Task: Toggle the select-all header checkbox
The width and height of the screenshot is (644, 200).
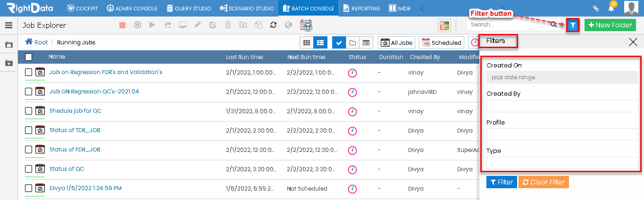Action: pos(29,57)
